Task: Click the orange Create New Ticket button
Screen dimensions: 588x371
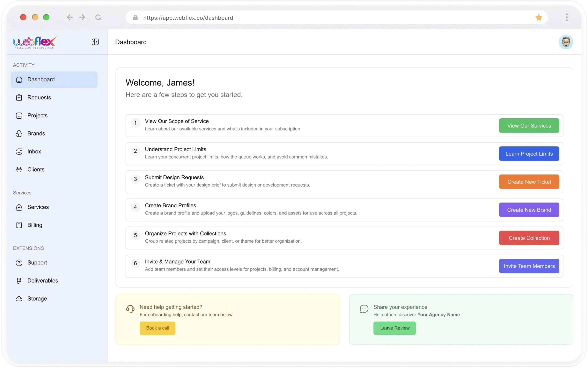Action: [x=529, y=182]
